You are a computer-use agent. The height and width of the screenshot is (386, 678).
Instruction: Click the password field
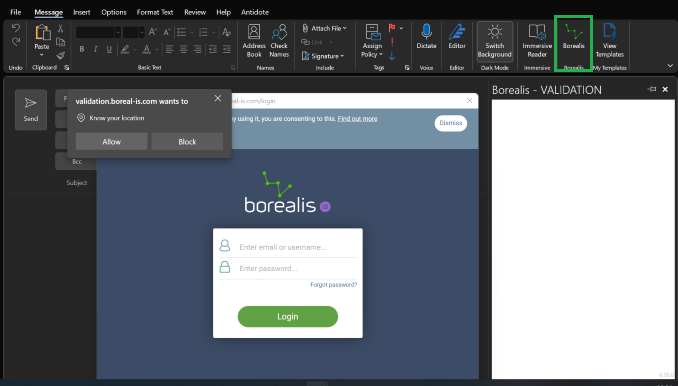[288, 268]
